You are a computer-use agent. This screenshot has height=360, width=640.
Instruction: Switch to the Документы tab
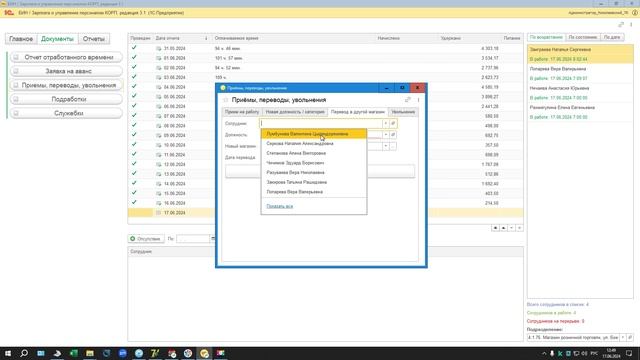(58, 39)
